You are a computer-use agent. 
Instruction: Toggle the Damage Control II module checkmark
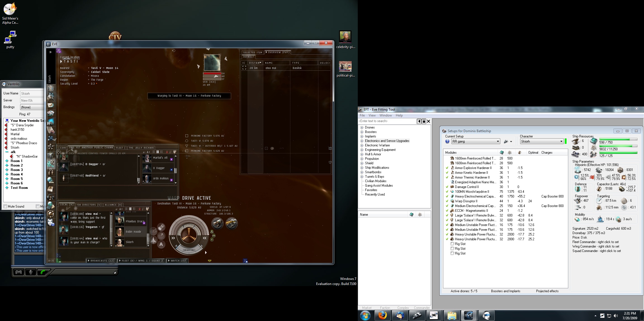447,187
